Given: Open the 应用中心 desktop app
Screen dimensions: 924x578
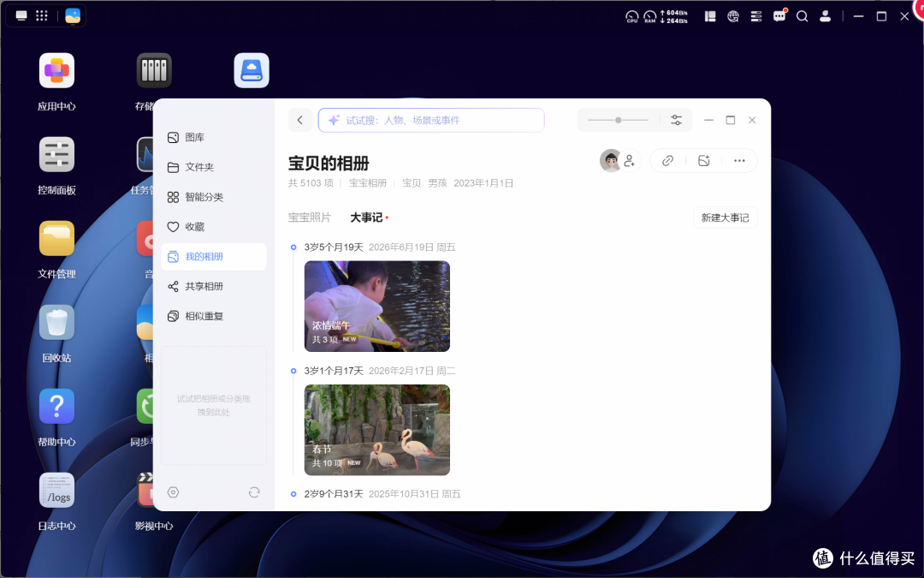Looking at the screenshot, I should 56,70.
